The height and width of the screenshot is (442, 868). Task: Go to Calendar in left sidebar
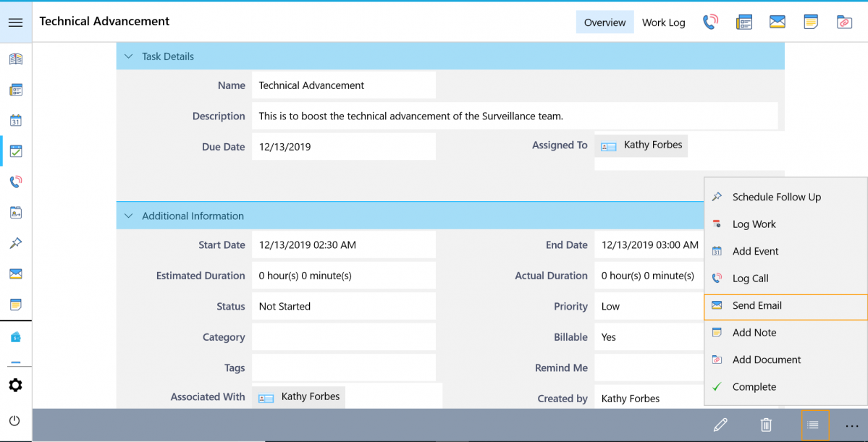click(x=15, y=121)
